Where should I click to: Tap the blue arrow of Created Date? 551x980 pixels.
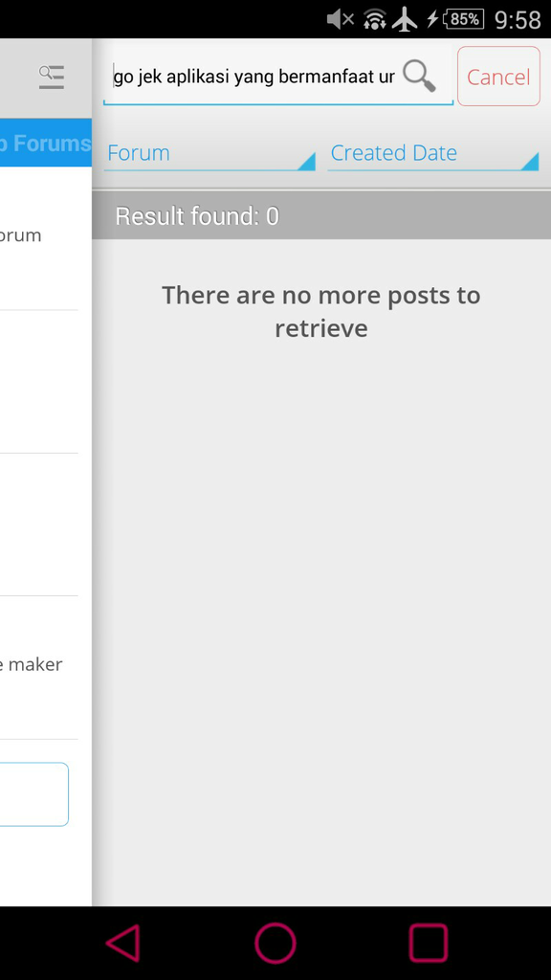[530, 162]
